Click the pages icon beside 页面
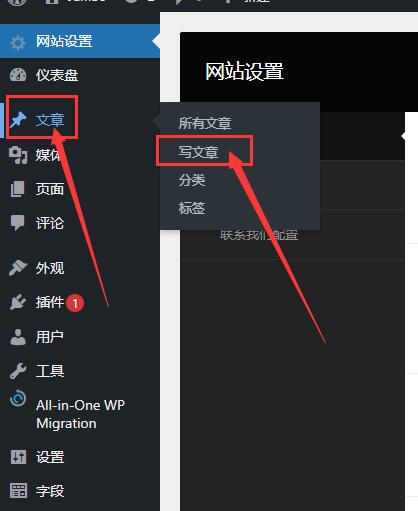 coord(18,189)
